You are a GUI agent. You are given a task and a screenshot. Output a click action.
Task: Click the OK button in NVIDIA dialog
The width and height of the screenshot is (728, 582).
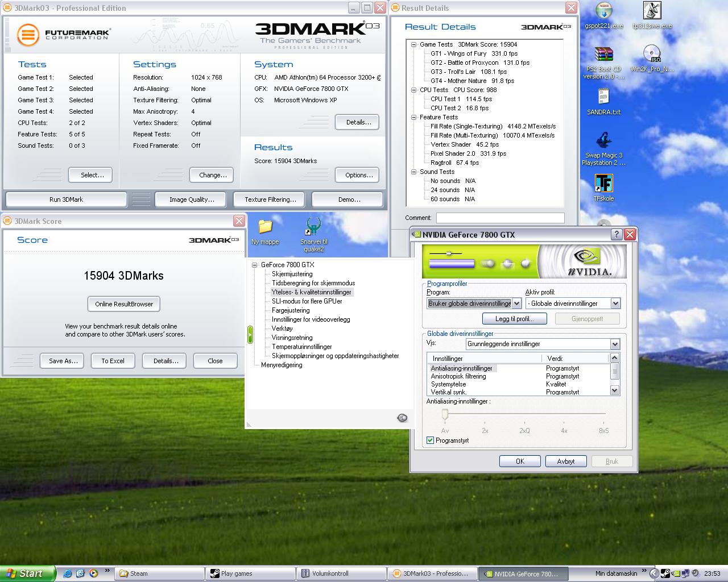click(x=520, y=462)
